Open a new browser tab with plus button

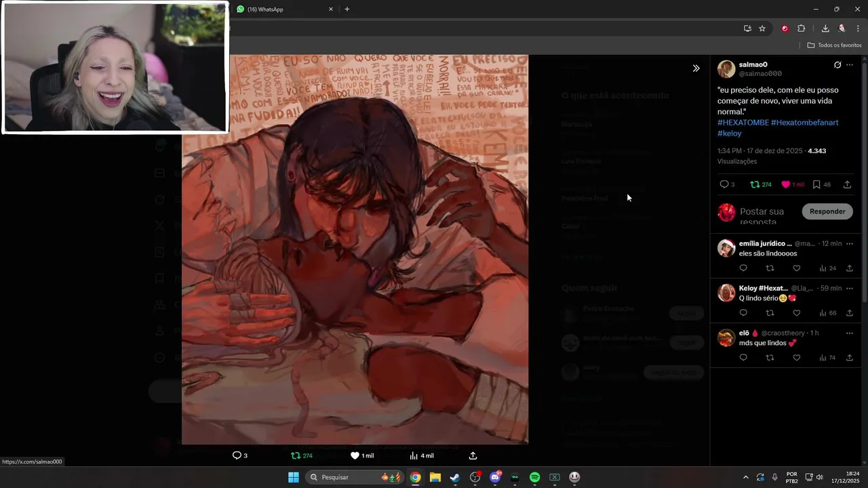point(347,9)
